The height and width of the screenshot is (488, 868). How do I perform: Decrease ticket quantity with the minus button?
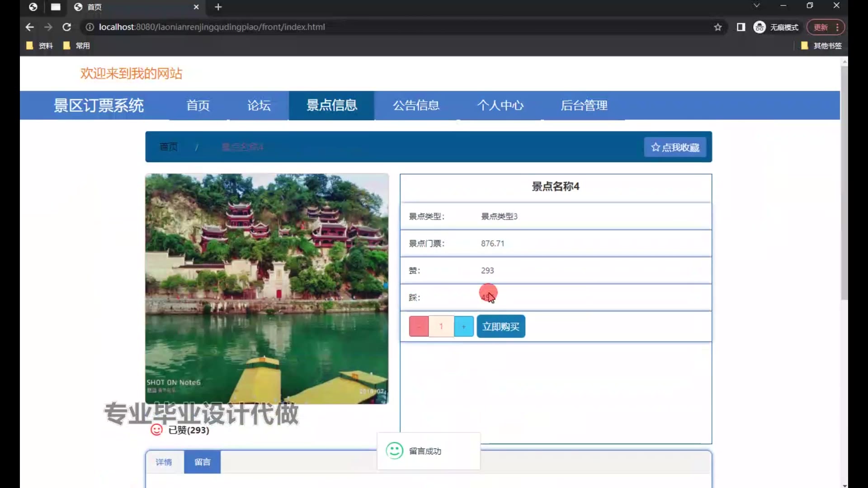point(419,326)
